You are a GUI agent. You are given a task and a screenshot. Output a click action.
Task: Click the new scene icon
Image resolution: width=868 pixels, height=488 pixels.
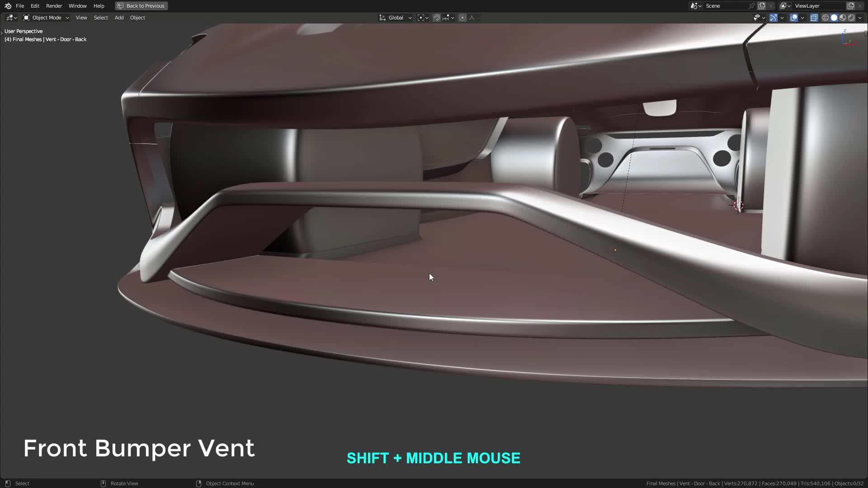[x=762, y=6]
